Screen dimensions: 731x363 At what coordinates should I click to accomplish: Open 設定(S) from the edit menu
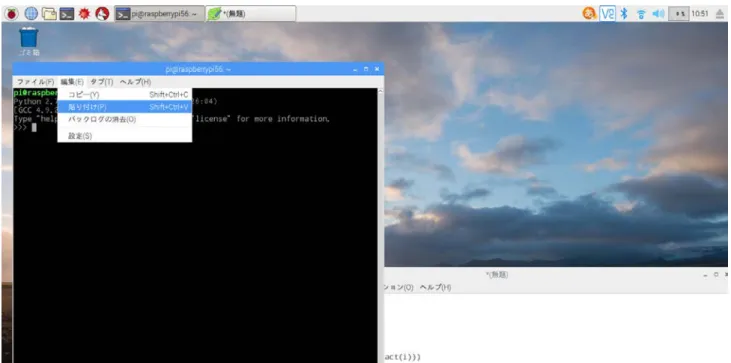(x=124, y=136)
